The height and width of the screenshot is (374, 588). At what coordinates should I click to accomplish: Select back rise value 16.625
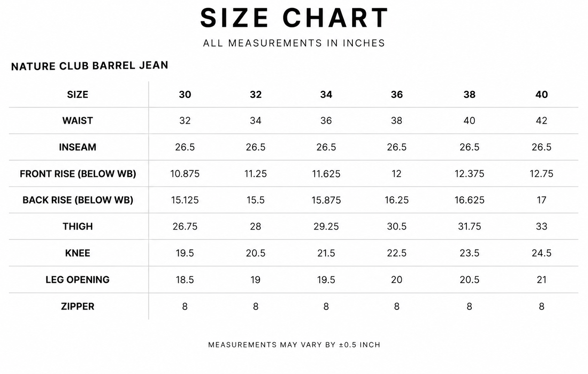[x=470, y=200]
